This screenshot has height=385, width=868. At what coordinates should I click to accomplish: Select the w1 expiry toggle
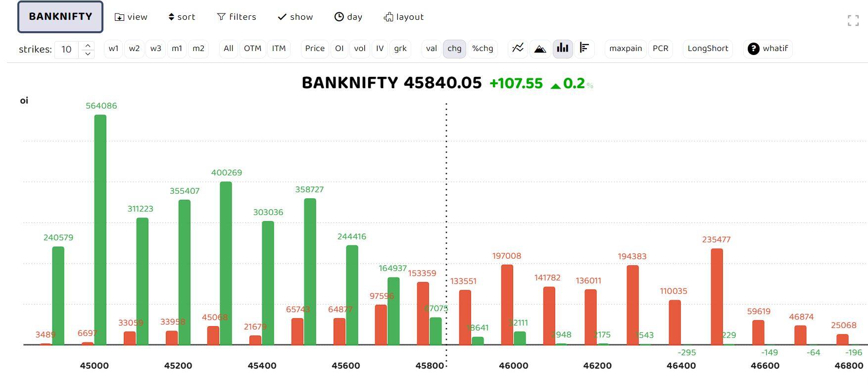(113, 49)
